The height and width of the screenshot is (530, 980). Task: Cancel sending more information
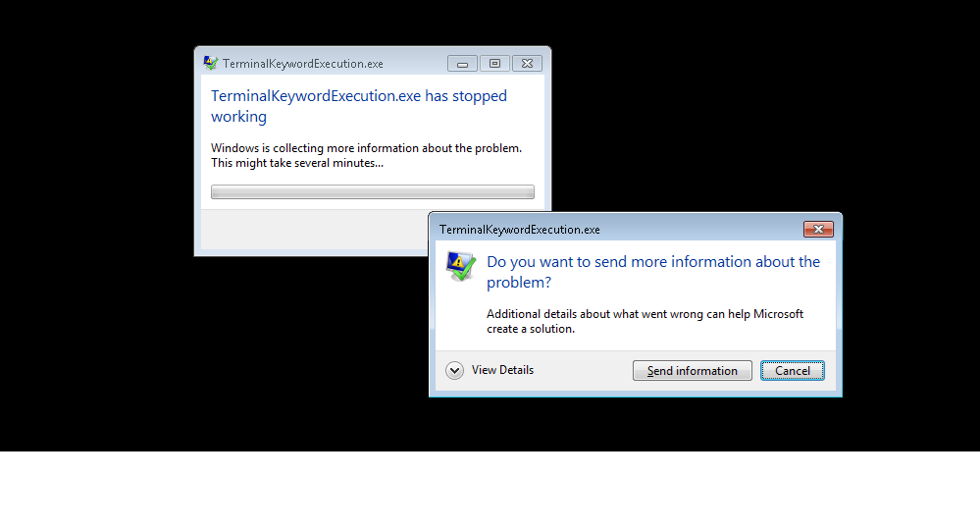[792, 371]
